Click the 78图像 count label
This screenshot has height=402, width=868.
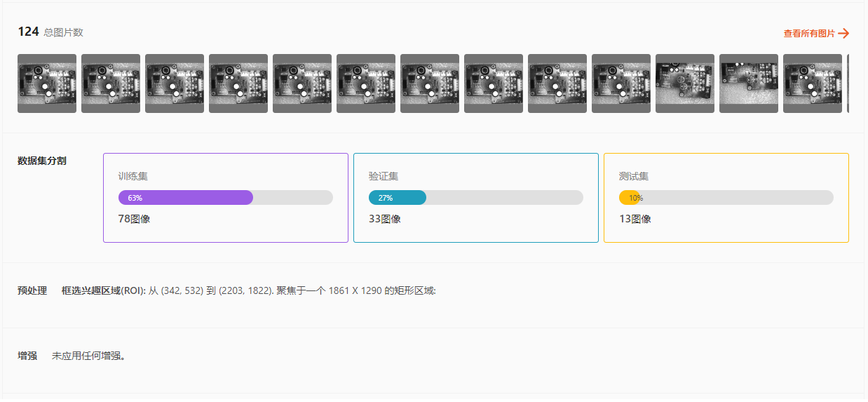pos(134,219)
